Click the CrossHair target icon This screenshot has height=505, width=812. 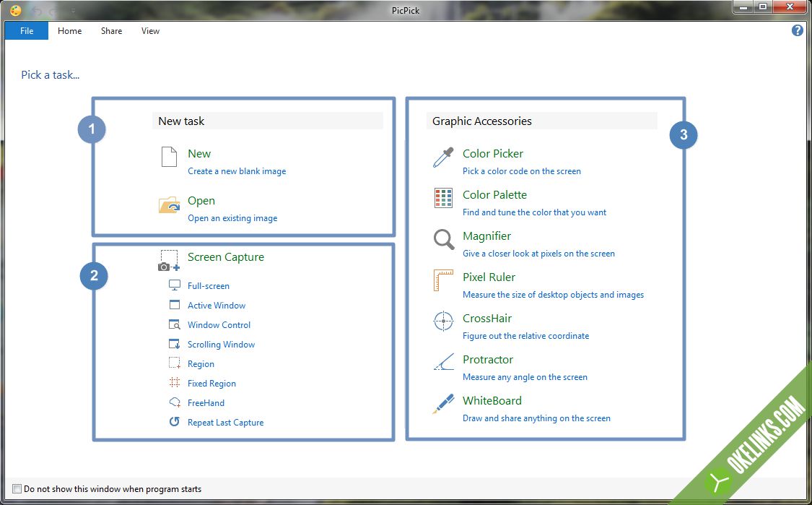(443, 321)
